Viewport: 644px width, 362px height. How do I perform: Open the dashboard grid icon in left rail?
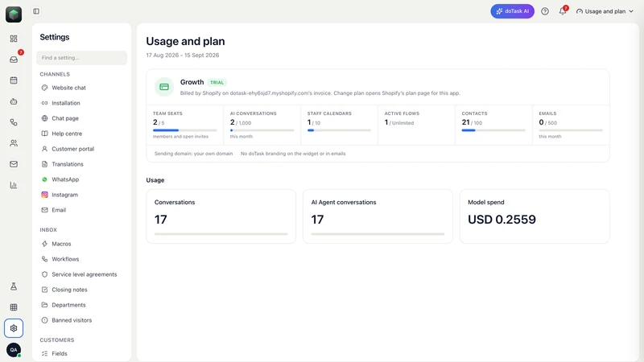tap(14, 39)
